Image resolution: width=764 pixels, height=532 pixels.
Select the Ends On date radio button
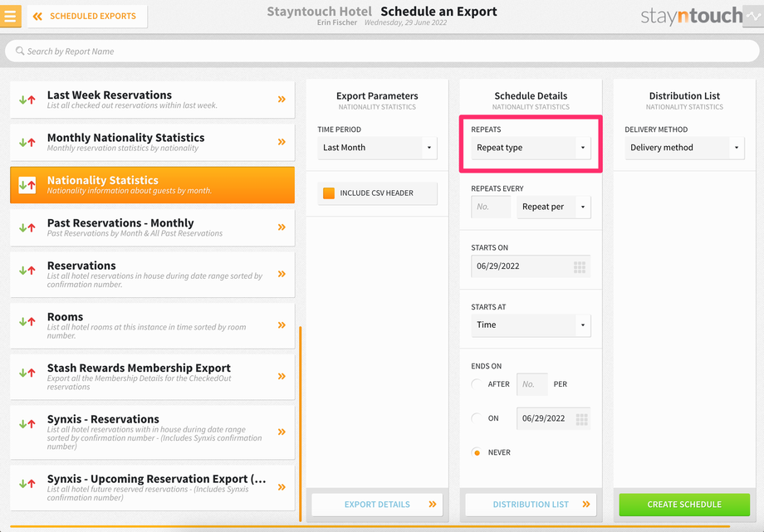coord(477,418)
